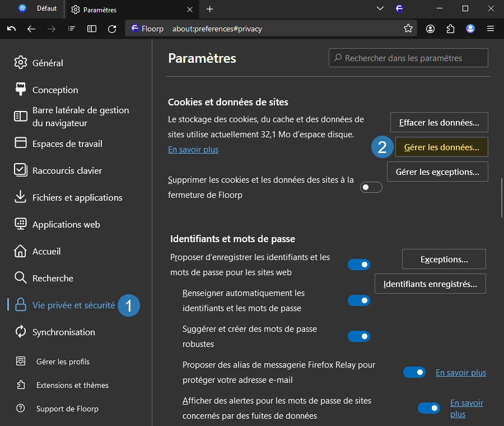504x426 pixels.
Task: Open Gérer les exceptions dialog
Action: point(437,172)
